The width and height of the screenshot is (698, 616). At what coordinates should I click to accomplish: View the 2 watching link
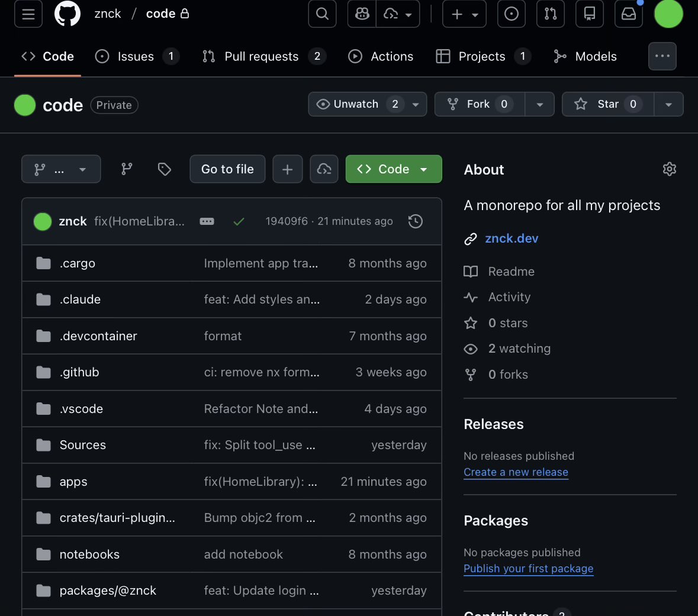pos(519,349)
